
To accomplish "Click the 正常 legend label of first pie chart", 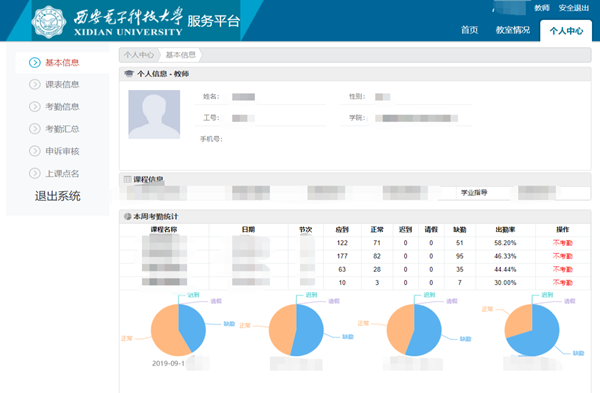I will click(x=127, y=338).
